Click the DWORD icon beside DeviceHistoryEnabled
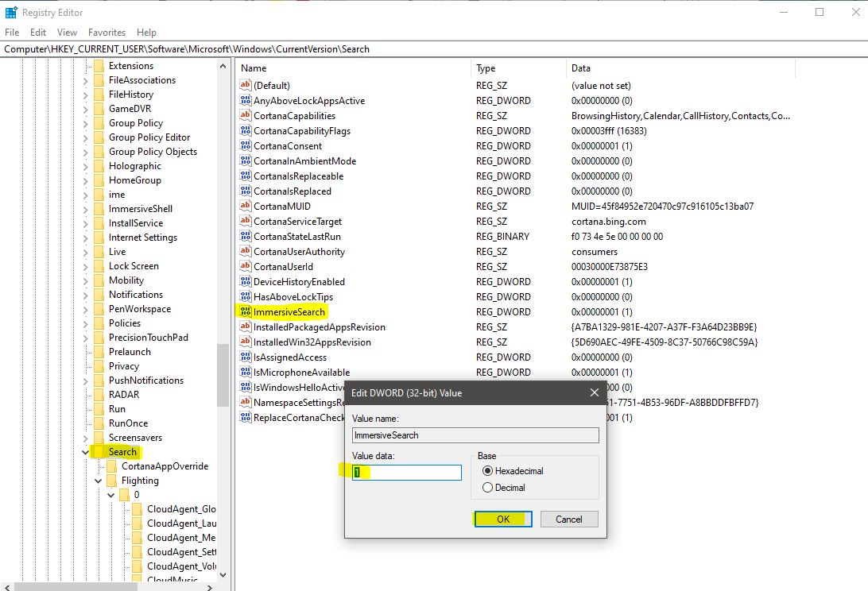Screen dimensions: 868x591 245,281
